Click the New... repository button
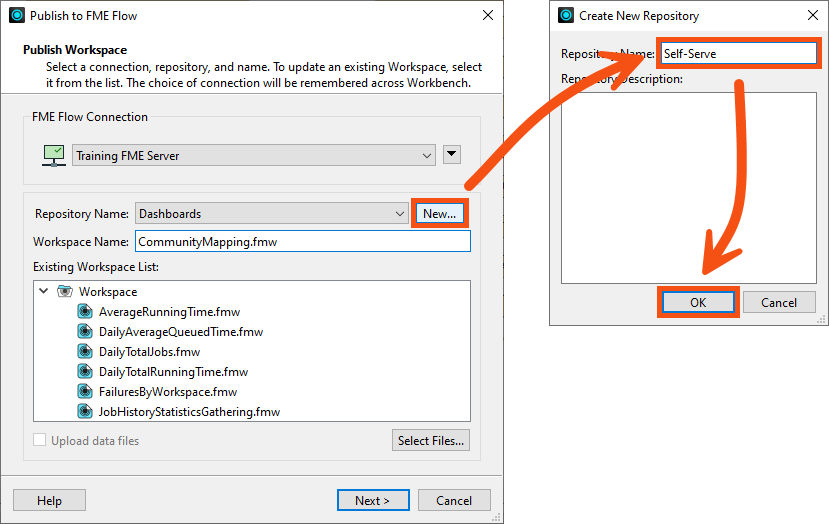Screen dimensions: 829x524 (439, 214)
